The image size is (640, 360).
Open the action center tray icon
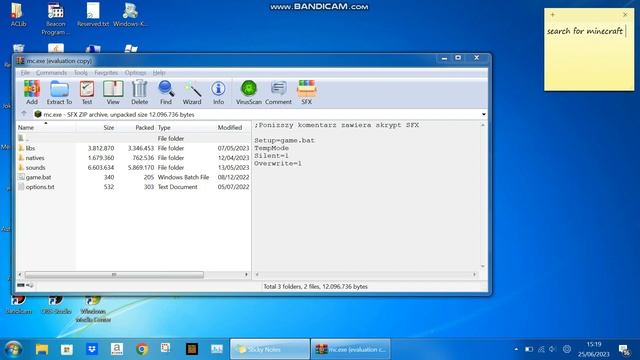[623, 350]
